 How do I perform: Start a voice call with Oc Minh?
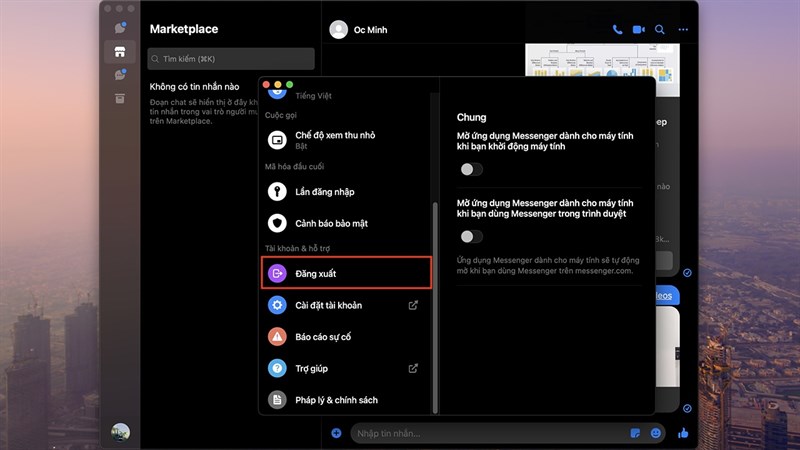pos(617,30)
